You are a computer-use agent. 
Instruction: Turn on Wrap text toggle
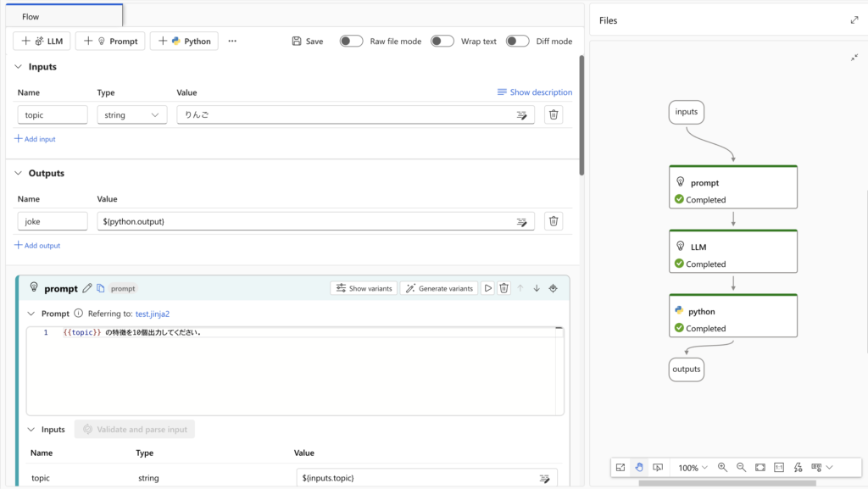(x=442, y=41)
